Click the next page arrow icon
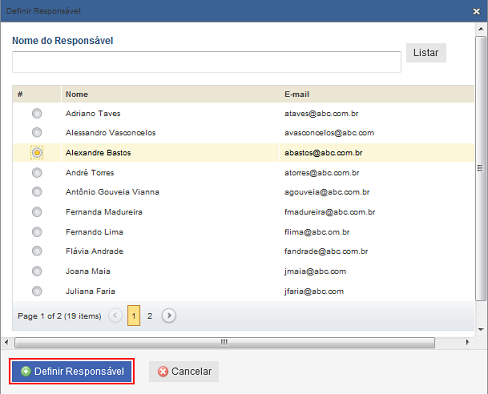 click(169, 315)
